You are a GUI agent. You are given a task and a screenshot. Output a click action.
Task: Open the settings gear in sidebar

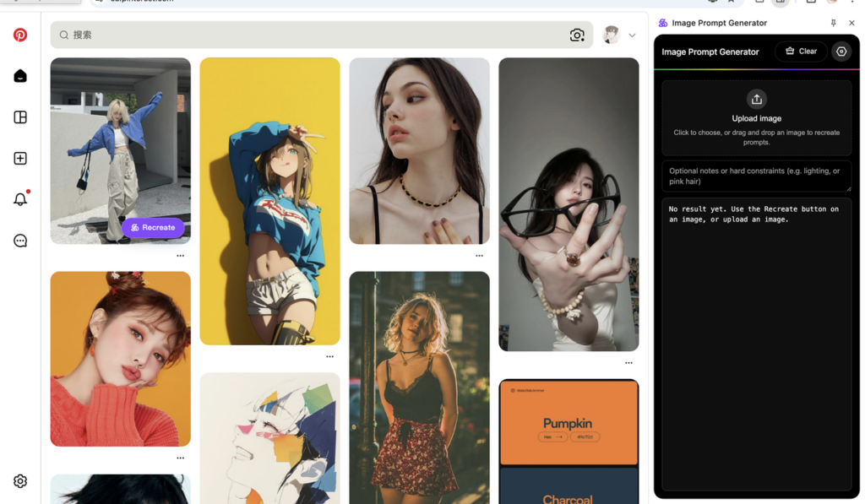pos(20,481)
